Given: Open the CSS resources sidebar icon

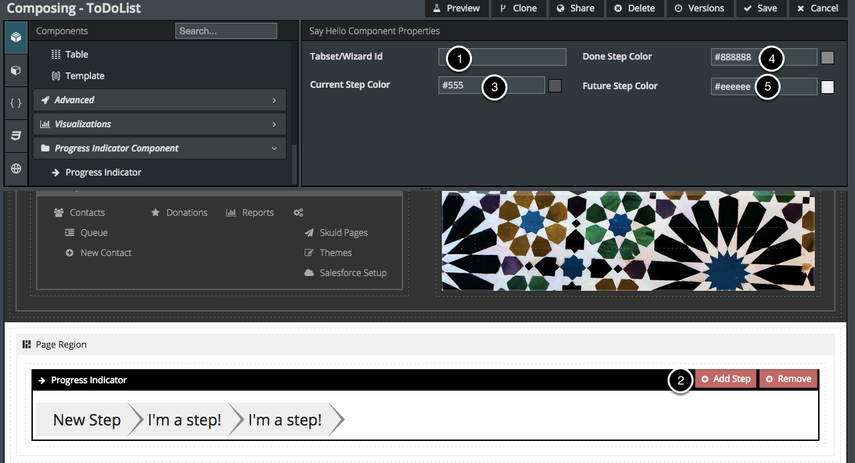Looking at the screenshot, I should click(15, 135).
